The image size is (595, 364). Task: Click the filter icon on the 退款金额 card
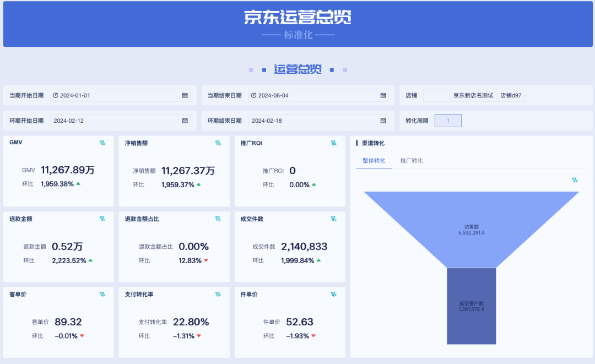pyautogui.click(x=102, y=219)
